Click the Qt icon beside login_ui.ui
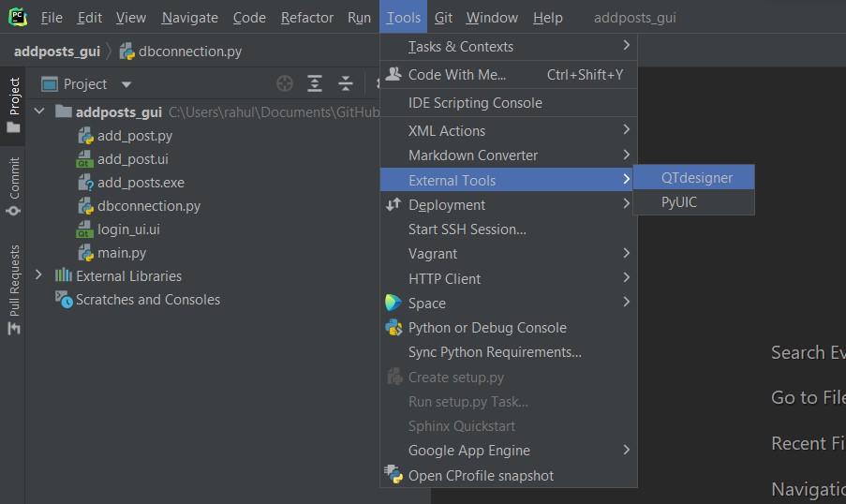The width and height of the screenshot is (846, 504). click(x=85, y=230)
